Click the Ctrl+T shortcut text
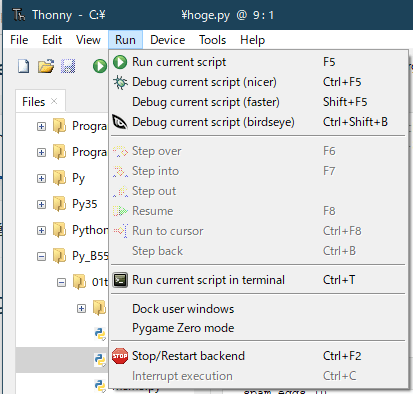The width and height of the screenshot is (413, 394). [339, 280]
